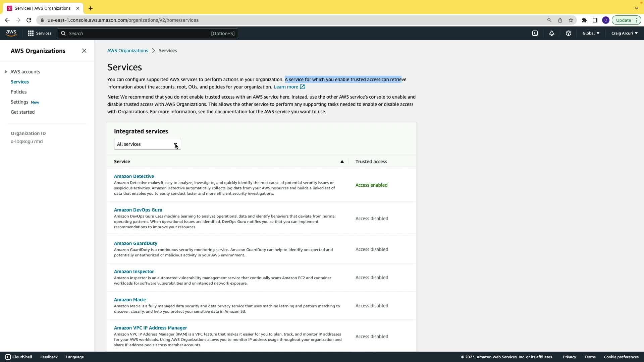This screenshot has height=362, width=644.
Task: Bookmark this page with the star icon
Action: pyautogui.click(x=571, y=20)
